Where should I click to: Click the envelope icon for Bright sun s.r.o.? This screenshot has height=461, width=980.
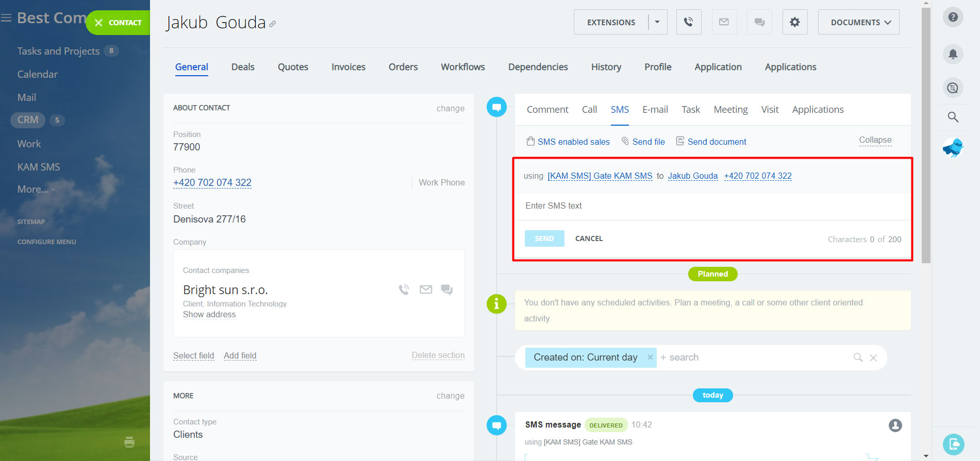tap(425, 289)
